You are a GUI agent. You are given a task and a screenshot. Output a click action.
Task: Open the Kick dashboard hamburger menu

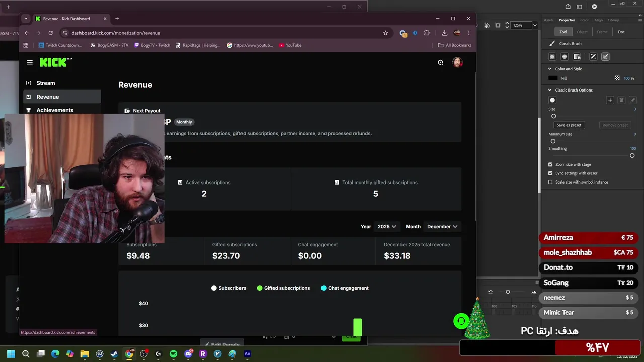pyautogui.click(x=30, y=62)
